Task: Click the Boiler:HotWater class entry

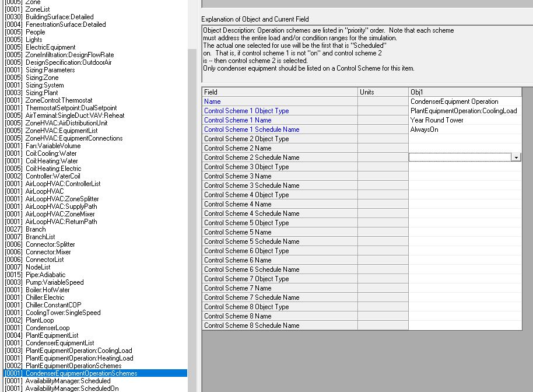Action: tap(47, 290)
